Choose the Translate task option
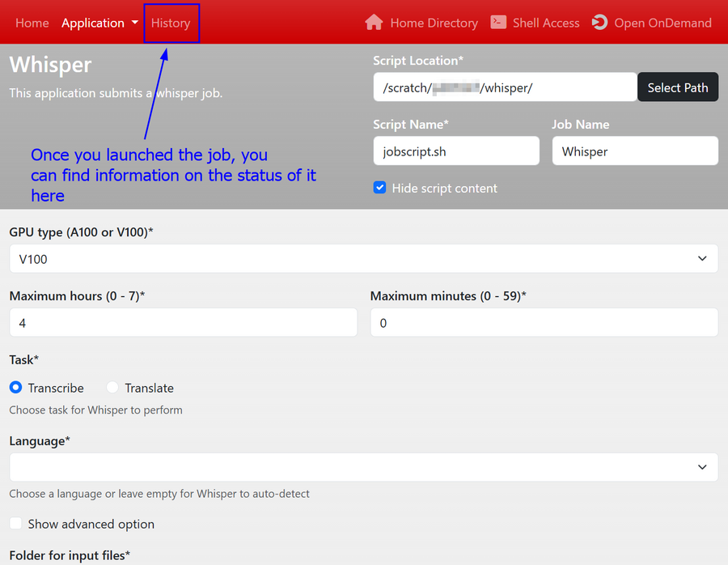This screenshot has width=728, height=565. [x=112, y=388]
